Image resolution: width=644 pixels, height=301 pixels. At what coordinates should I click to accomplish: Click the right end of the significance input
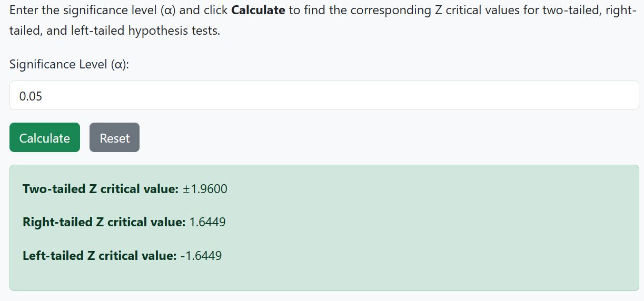click(627, 96)
